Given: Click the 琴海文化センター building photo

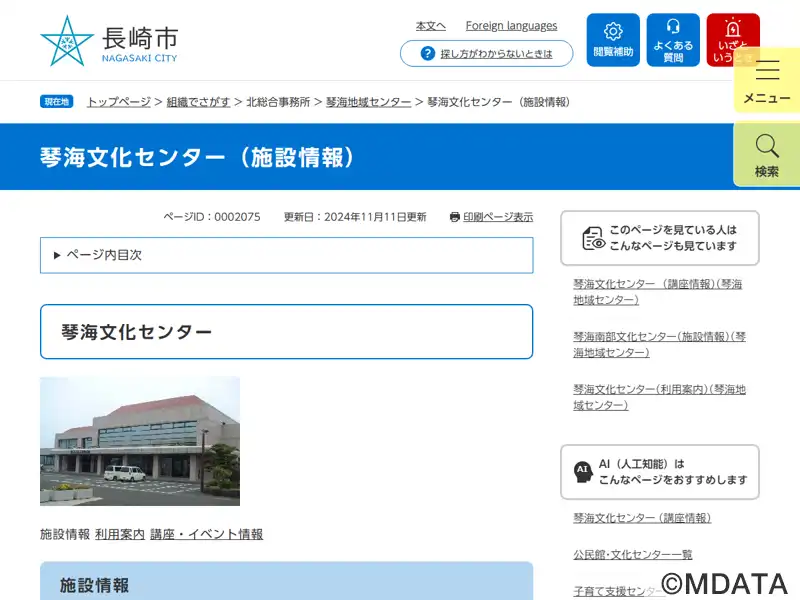Looking at the screenshot, I should point(140,441).
